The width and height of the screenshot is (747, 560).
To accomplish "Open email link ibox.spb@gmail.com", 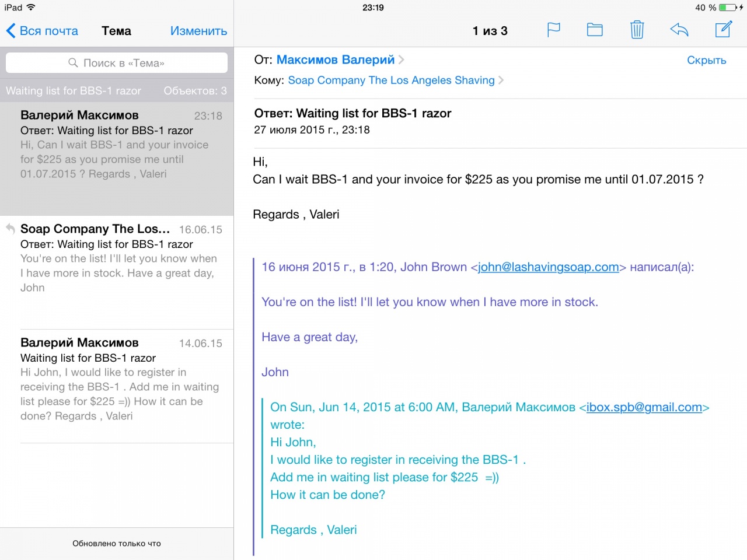I will point(644,407).
